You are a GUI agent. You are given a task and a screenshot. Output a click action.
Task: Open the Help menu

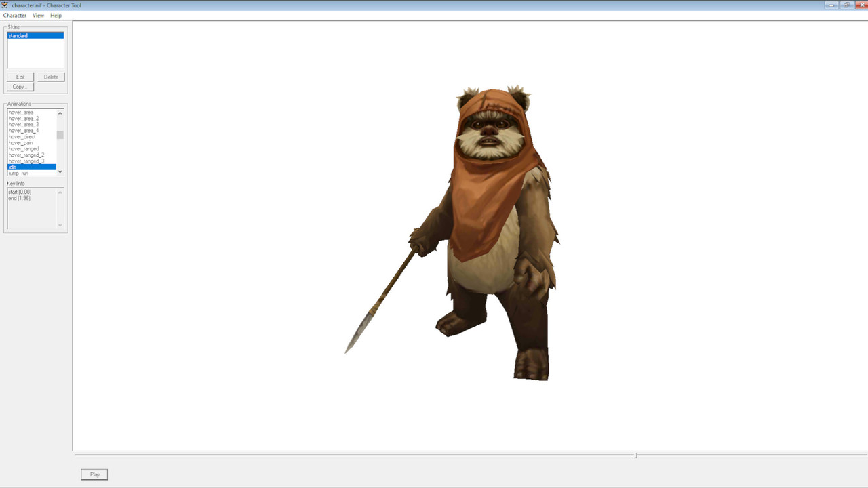56,16
